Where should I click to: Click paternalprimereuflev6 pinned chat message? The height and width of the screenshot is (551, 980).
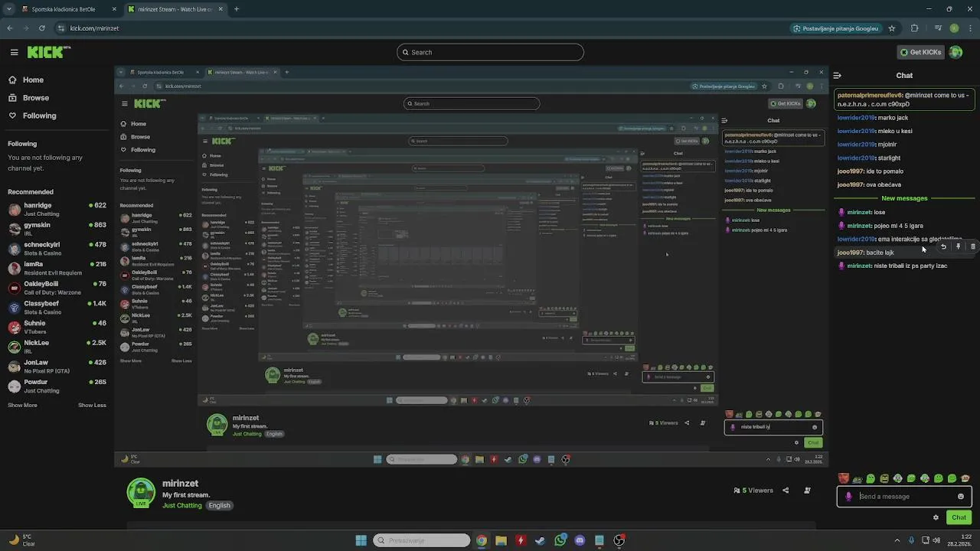click(903, 99)
